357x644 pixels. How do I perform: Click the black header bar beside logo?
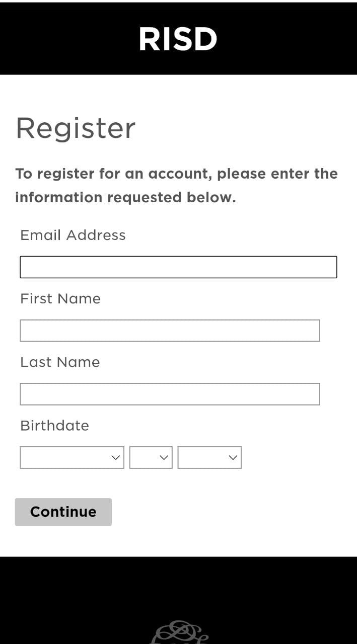tap(60, 39)
